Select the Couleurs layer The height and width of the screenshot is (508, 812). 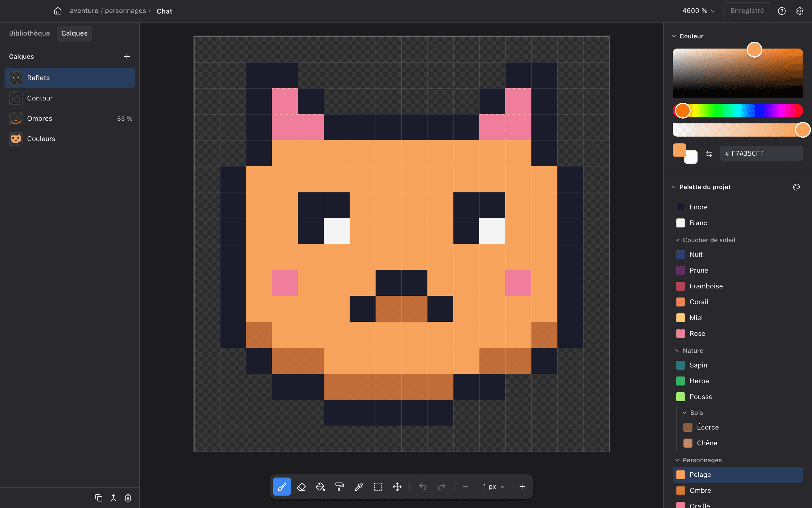coord(70,139)
